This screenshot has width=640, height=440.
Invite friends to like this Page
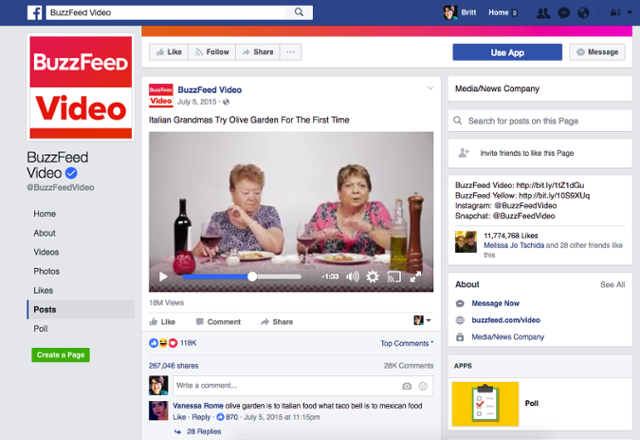[540, 153]
